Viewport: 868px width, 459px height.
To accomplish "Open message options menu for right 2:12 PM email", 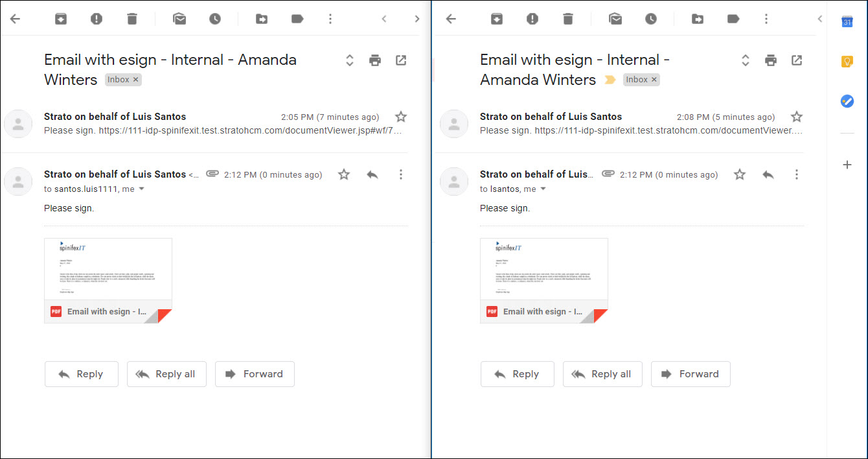I will tap(797, 174).
